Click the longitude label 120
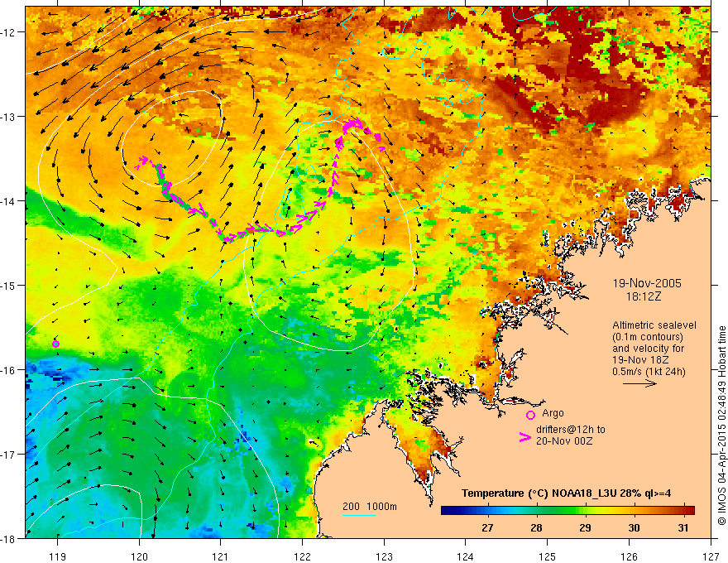This screenshot has height=563, width=728. pos(139,556)
